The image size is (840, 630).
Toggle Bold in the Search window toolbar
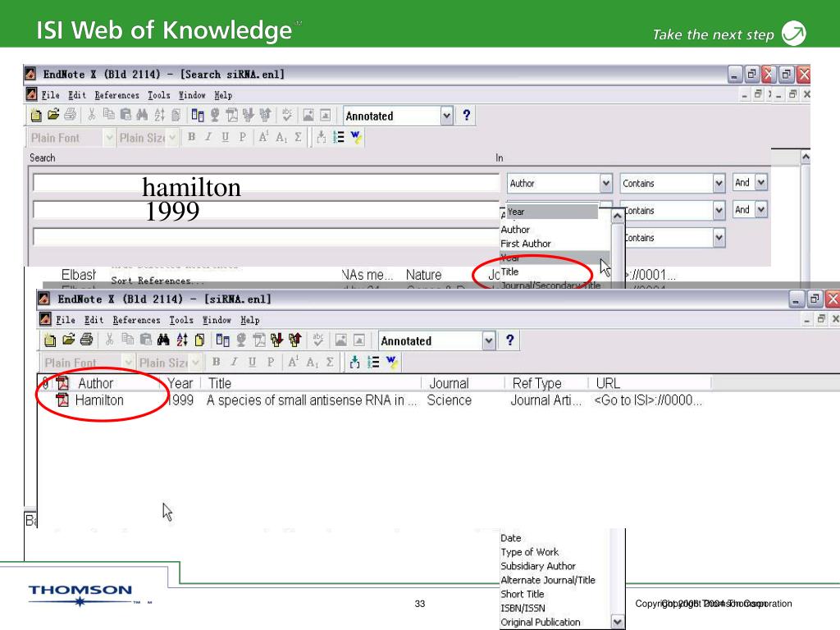(x=191, y=138)
